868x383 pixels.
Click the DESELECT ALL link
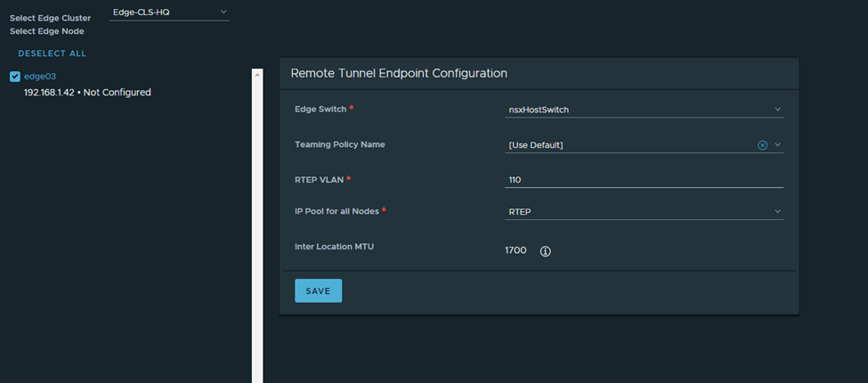coord(53,53)
